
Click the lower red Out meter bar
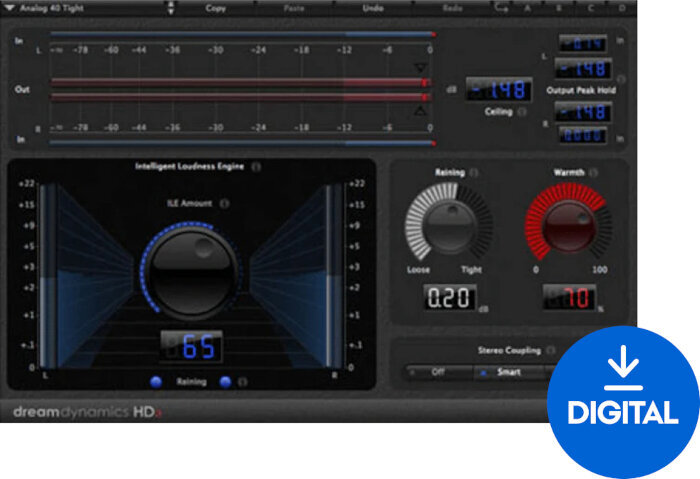pyautogui.click(x=240, y=97)
